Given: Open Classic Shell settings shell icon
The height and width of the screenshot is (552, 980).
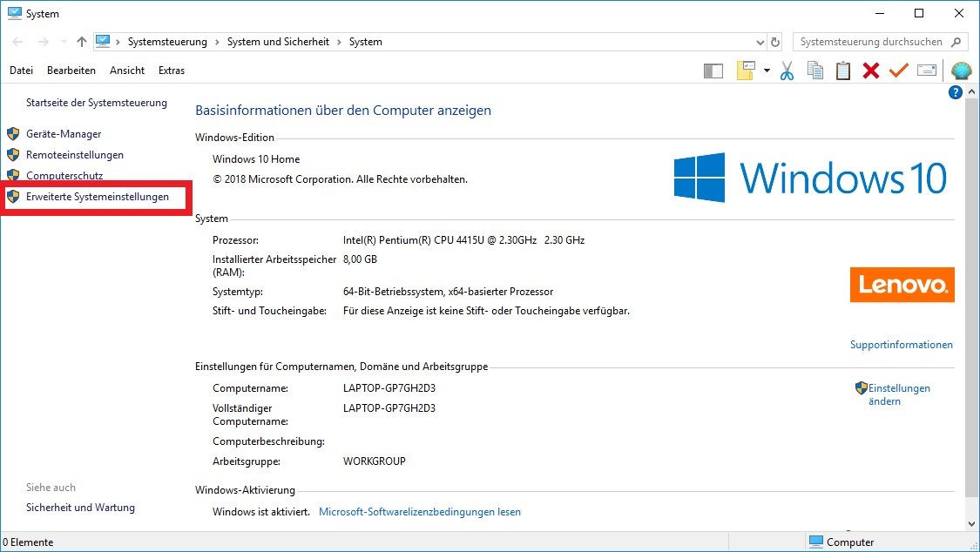Looking at the screenshot, I should pyautogui.click(x=961, y=71).
